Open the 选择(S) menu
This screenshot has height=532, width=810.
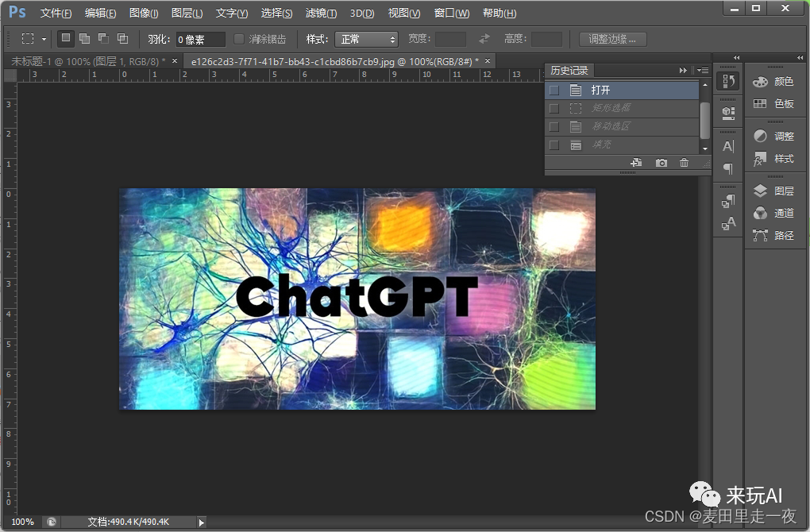point(276,13)
